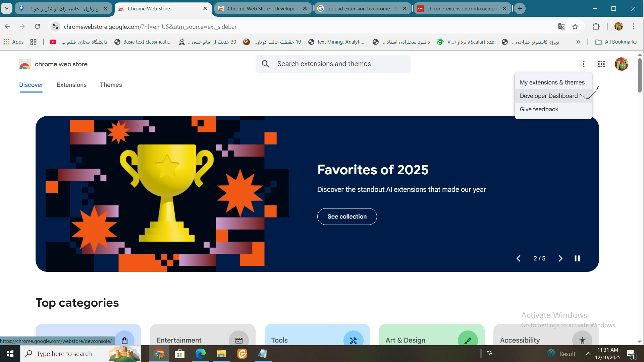644x362 pixels.
Task: Switch to the Themes tab
Action: [111, 85]
